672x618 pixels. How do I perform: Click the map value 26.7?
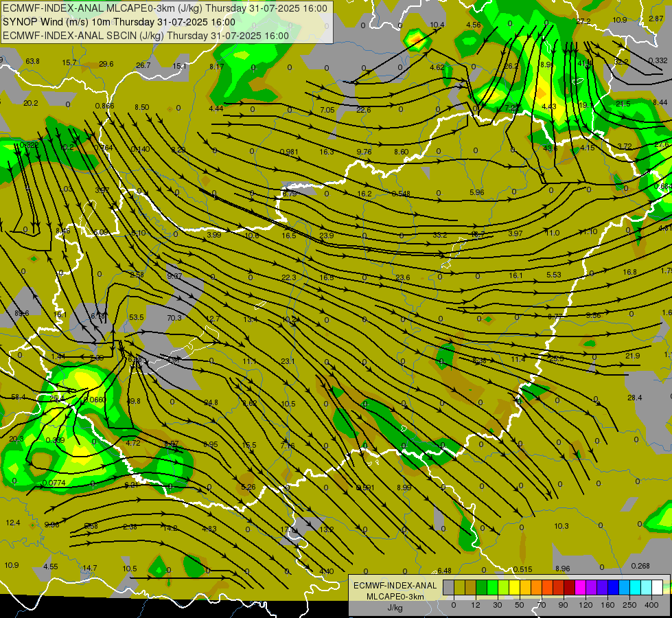[143, 65]
